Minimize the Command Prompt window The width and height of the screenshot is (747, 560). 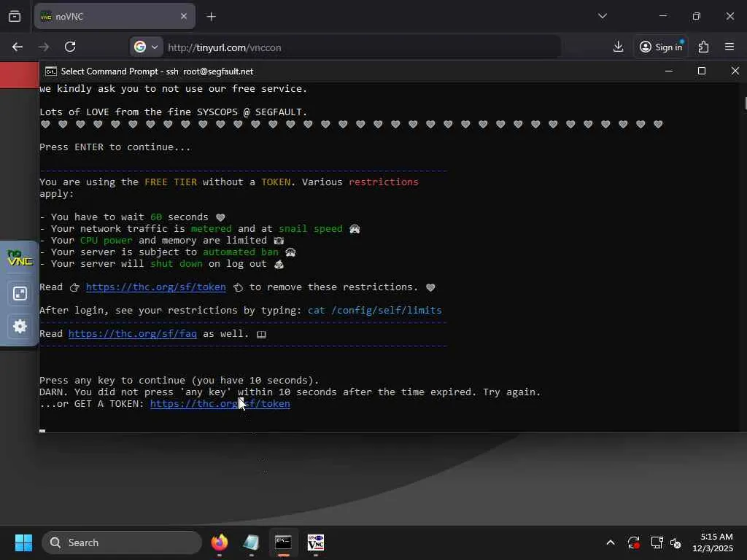[669, 71]
